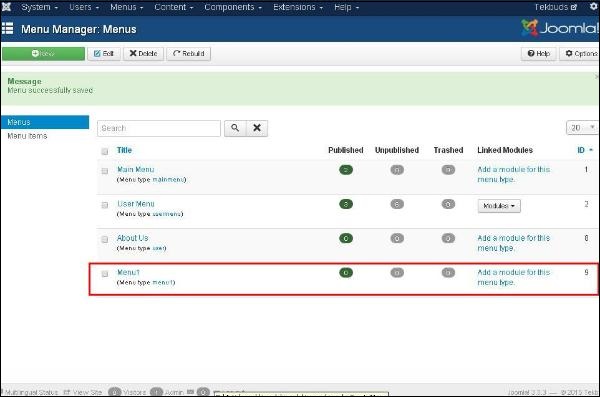This screenshot has width=600, height=397.
Task: Click User Menu trashed count badge
Action: pos(448,204)
